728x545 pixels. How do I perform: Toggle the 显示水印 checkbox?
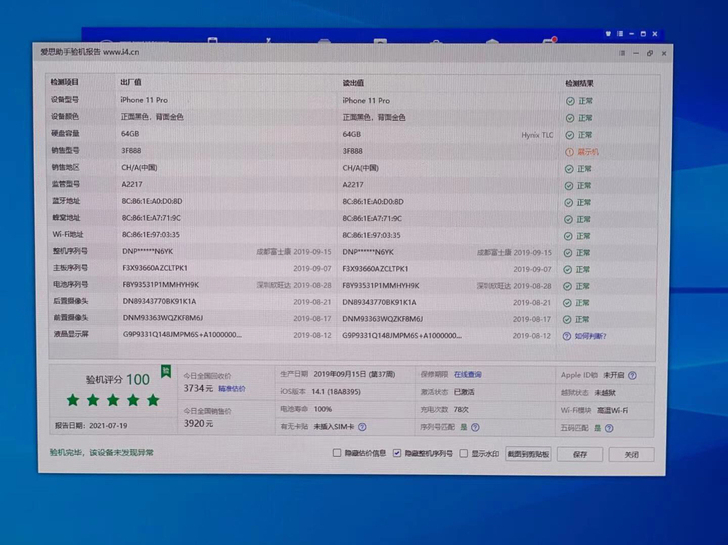(464, 453)
